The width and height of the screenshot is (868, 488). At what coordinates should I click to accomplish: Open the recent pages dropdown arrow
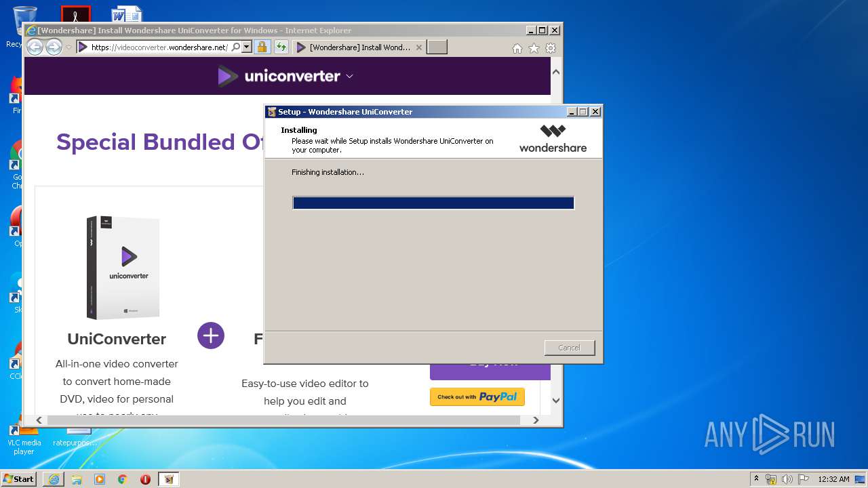[x=68, y=47]
